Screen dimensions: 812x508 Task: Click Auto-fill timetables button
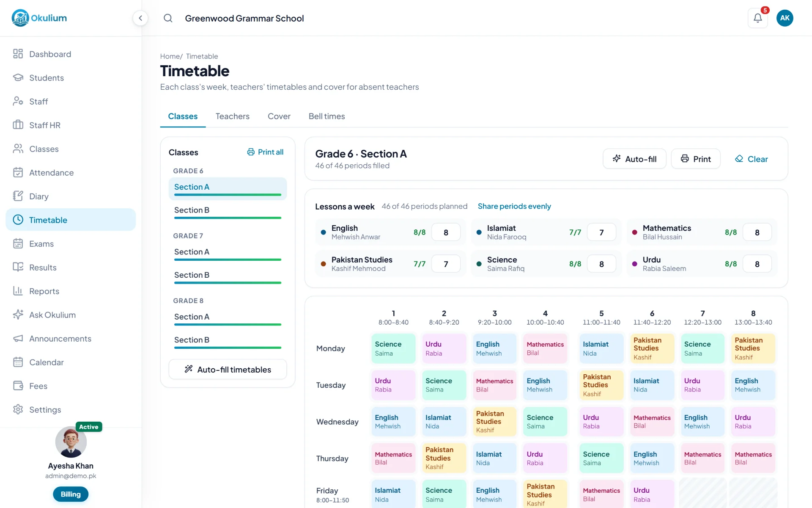pos(228,370)
